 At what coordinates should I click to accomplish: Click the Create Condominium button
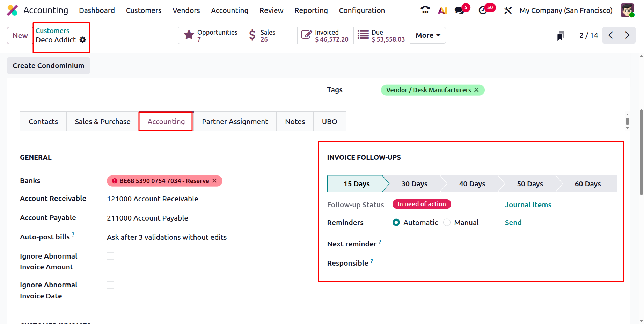click(49, 66)
